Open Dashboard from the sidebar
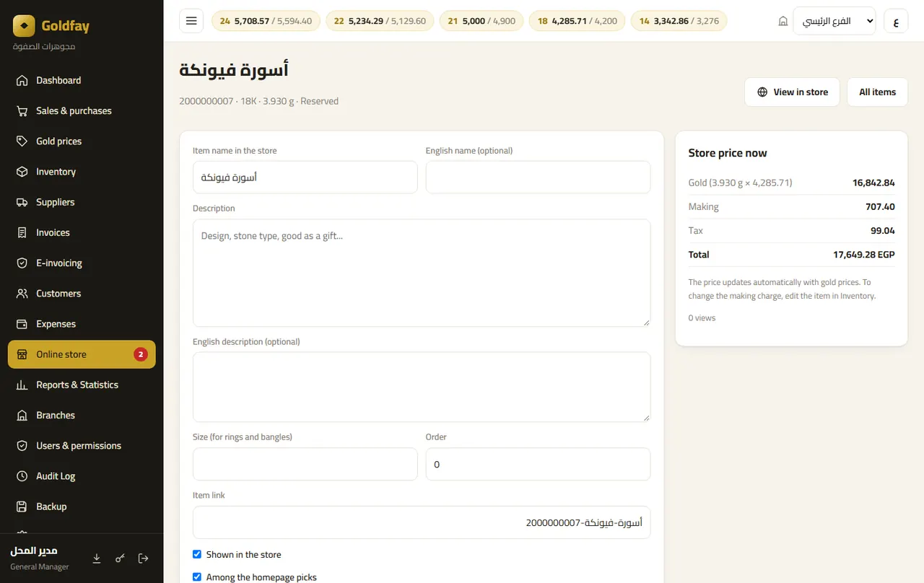Image resolution: width=924 pixels, height=583 pixels. click(x=82, y=81)
